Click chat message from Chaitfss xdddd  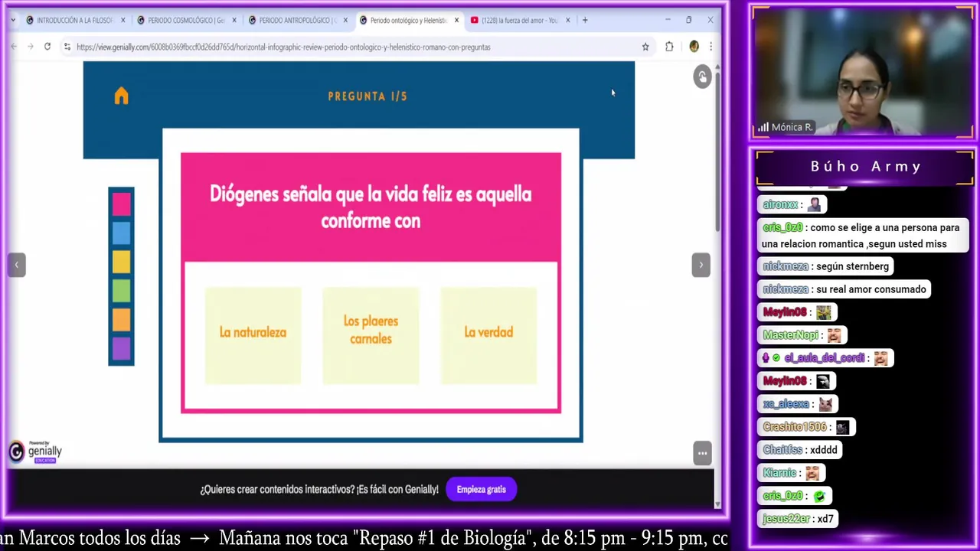pyautogui.click(x=801, y=450)
